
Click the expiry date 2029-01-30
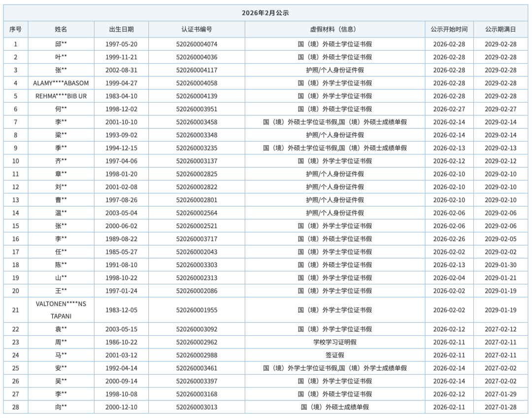[x=500, y=265]
